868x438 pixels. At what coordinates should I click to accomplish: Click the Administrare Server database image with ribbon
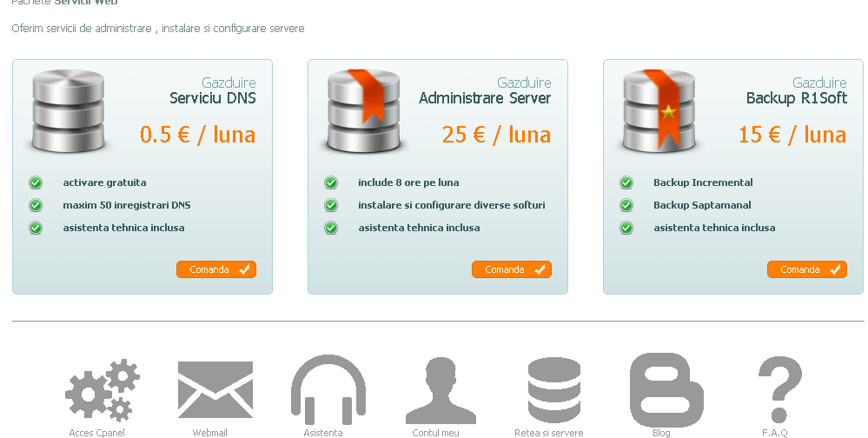click(364, 110)
